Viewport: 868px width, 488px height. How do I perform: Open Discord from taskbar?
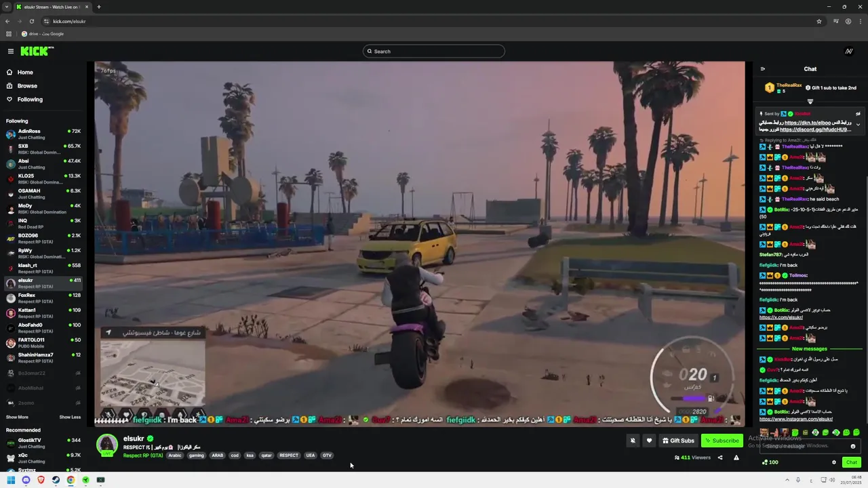click(x=26, y=480)
